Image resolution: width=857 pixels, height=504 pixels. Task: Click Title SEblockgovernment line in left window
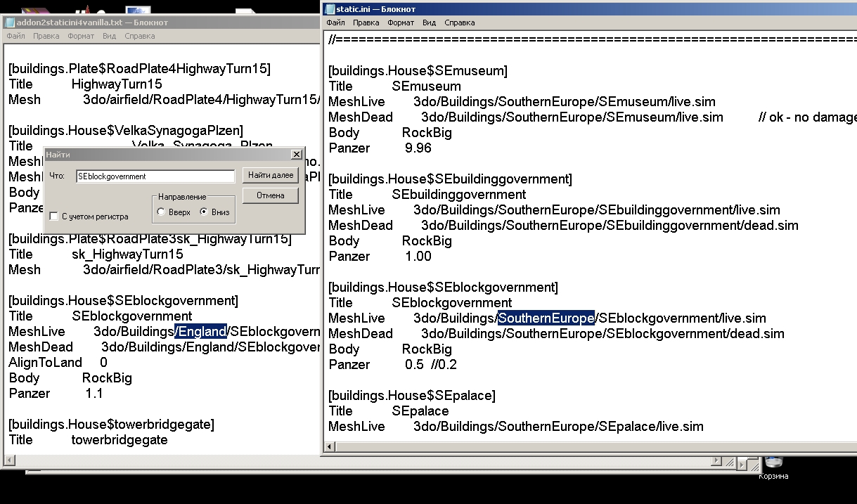[x=101, y=316]
